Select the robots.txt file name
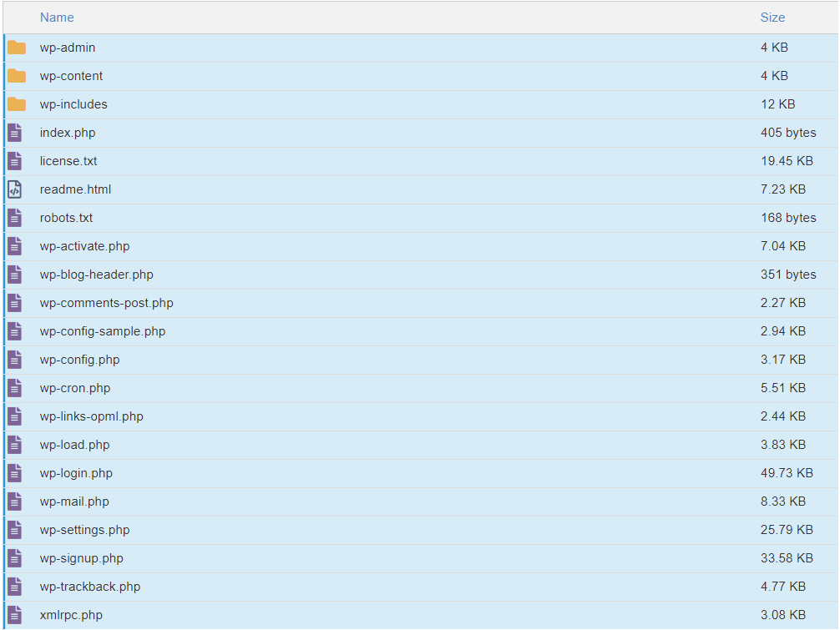This screenshot has height=630, width=840. pos(67,218)
